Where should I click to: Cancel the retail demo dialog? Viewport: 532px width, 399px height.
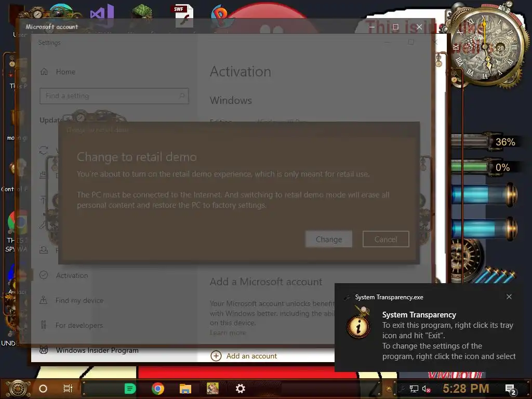click(386, 239)
